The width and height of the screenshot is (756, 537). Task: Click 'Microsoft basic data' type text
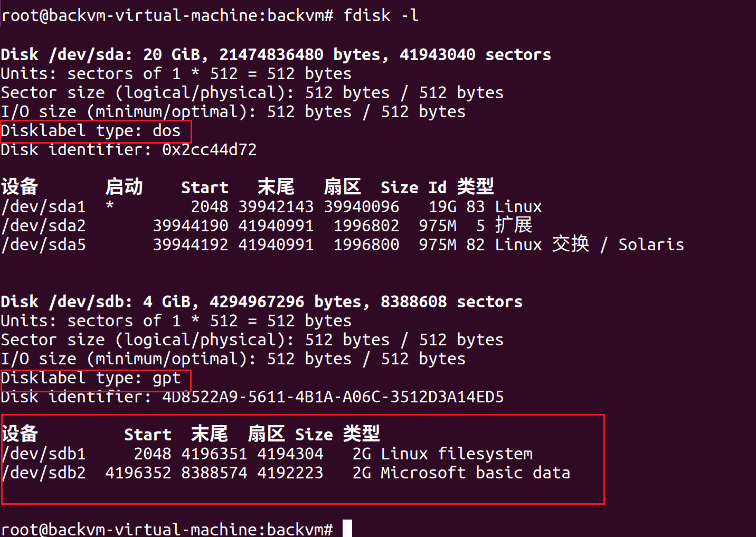coord(476,473)
